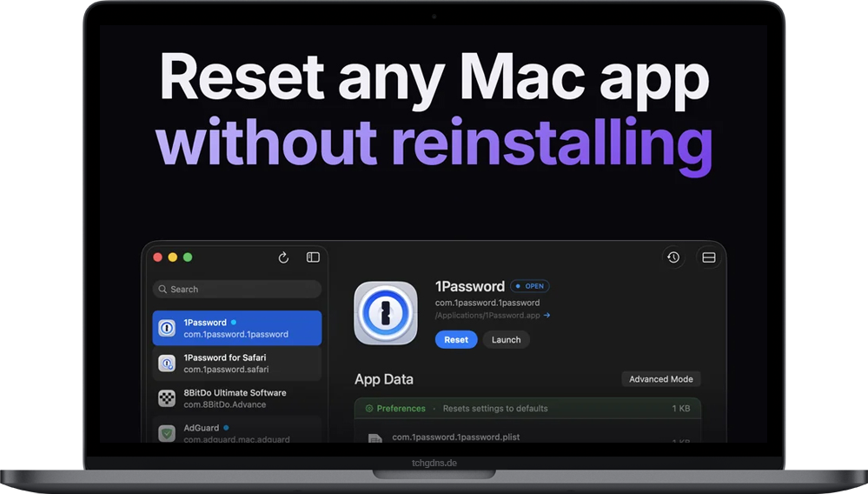Screen dimensions: 868x494
Task: Click the Reset button
Action: point(456,339)
